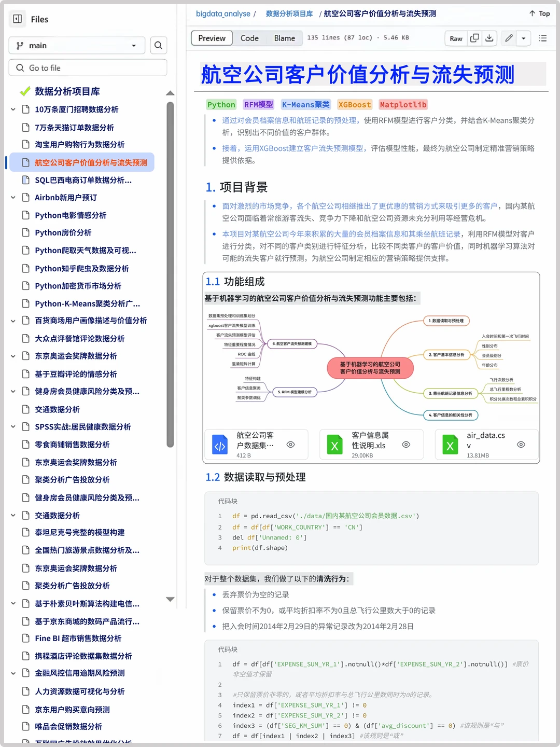Viewport: 560px width, 747px height.
Task: Click file icon of 7万条天猫订单数据分析
Action: 26,128
